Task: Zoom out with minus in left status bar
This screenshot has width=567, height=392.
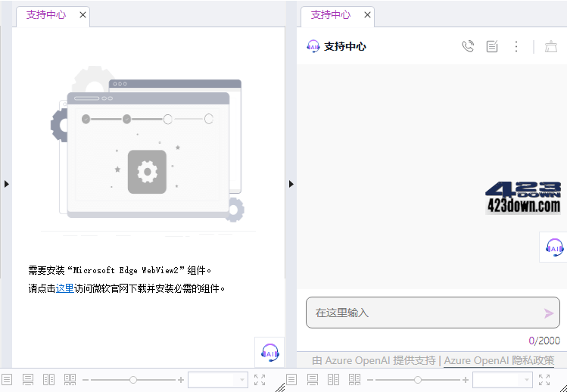Action: click(86, 380)
